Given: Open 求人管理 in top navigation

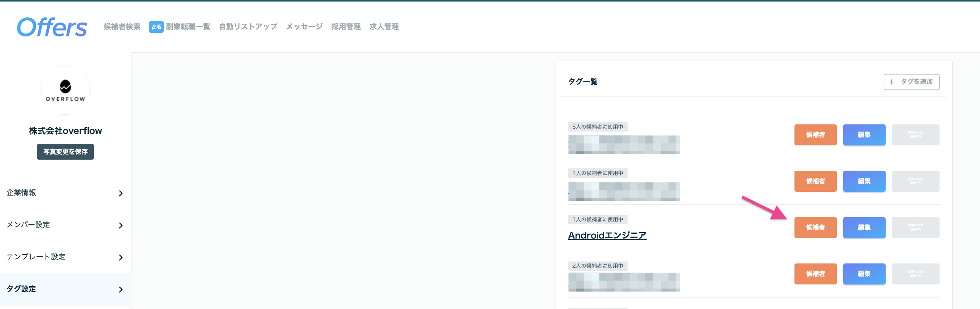Looking at the screenshot, I should [x=384, y=27].
